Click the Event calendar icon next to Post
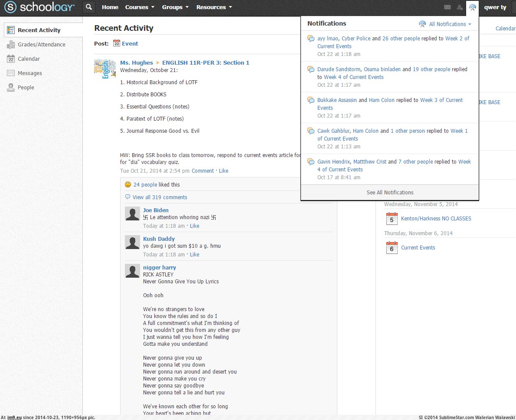Viewport: 516px width, 420px height. [x=117, y=43]
